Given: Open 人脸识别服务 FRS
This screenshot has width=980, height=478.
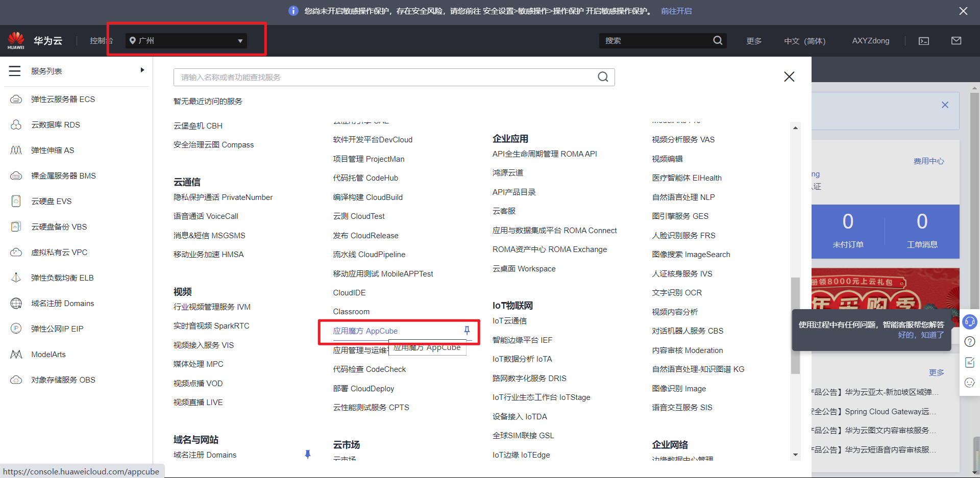Looking at the screenshot, I should [x=683, y=236].
